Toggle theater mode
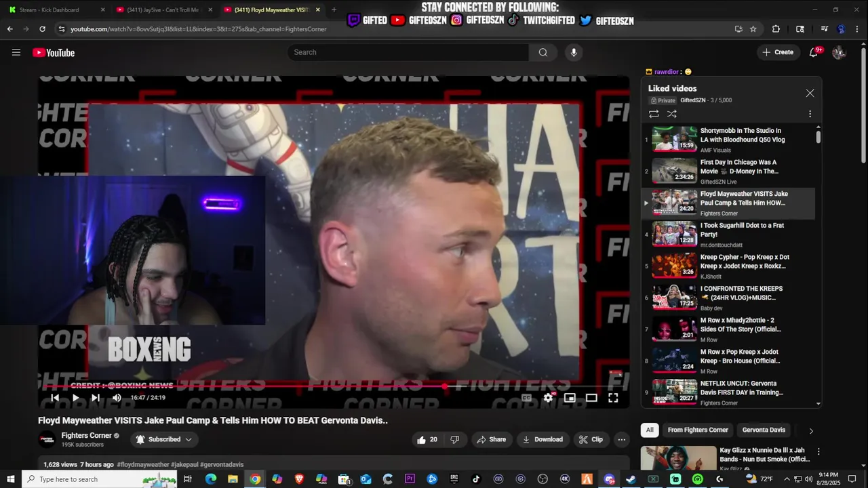 tap(591, 398)
